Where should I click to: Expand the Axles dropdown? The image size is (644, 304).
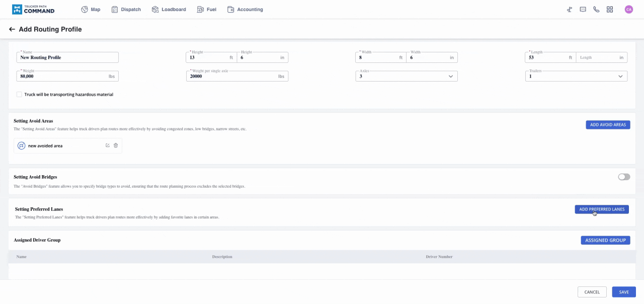tap(406, 77)
